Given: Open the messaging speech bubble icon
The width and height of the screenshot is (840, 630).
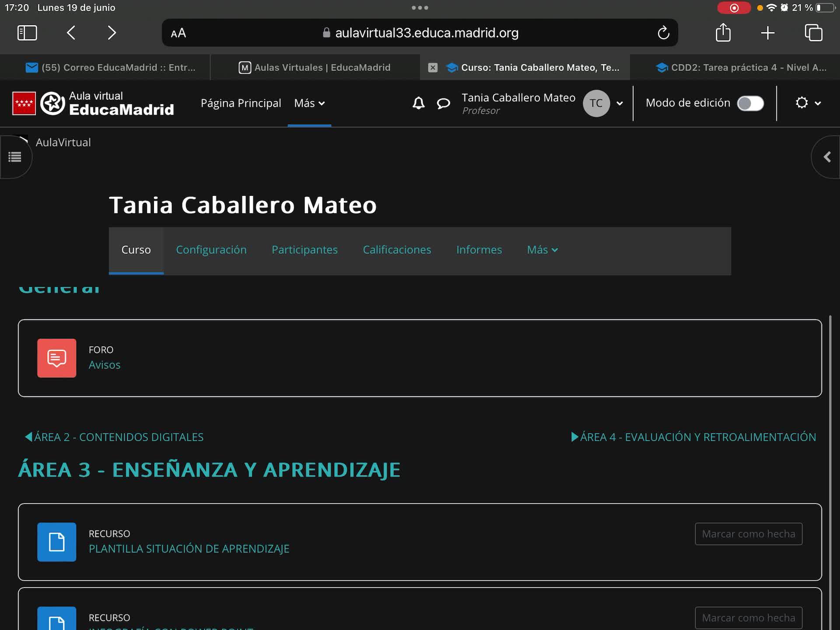Looking at the screenshot, I should click(443, 103).
